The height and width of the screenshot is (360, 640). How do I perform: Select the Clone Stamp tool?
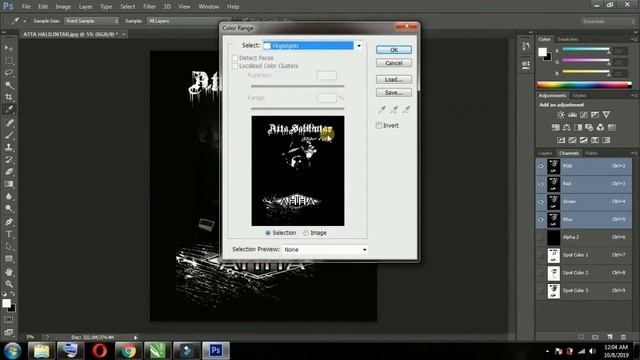tap(9, 147)
